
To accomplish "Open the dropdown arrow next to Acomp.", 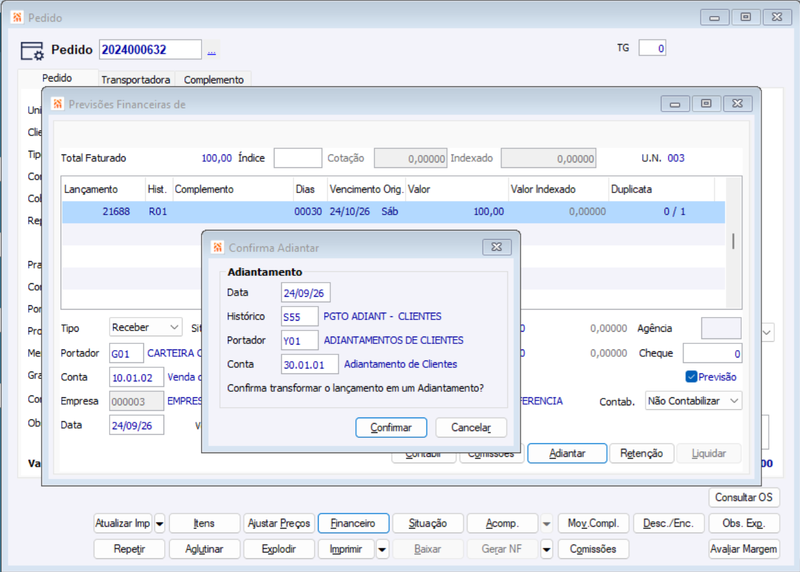I will [546, 524].
